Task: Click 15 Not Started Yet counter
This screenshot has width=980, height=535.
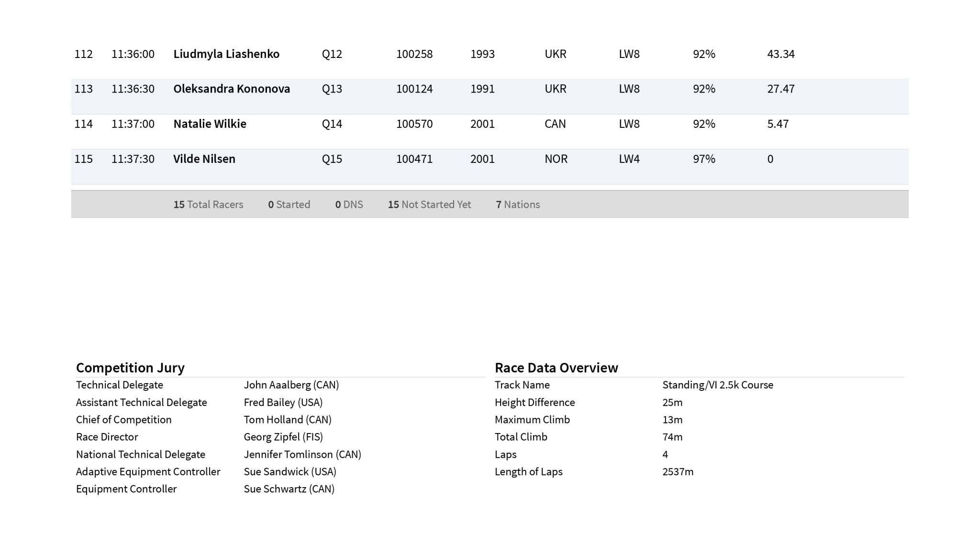Action: tap(429, 205)
